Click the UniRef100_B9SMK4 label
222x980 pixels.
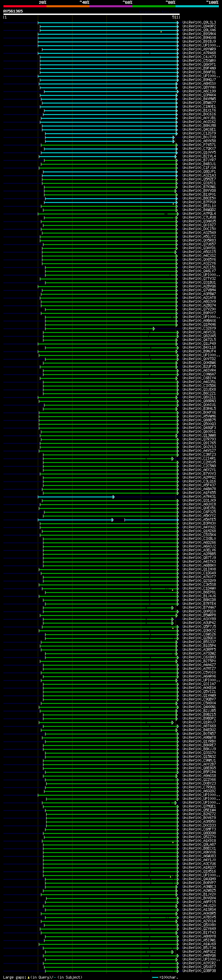[x=199, y=34]
